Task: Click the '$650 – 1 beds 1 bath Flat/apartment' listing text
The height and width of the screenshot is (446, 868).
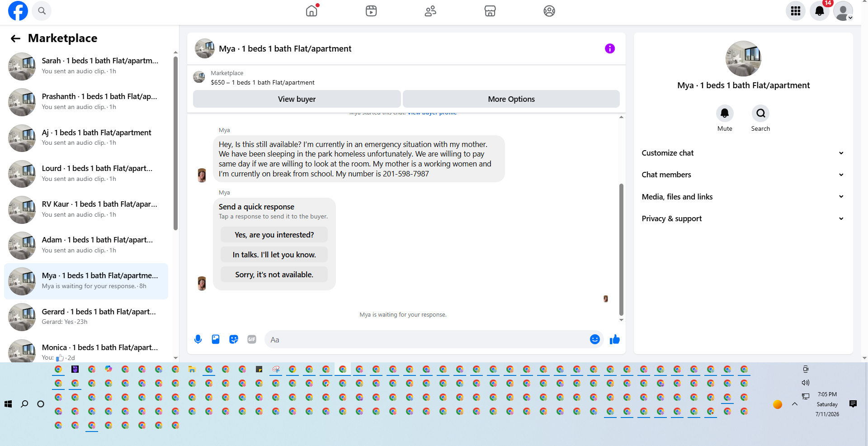Action: tap(263, 82)
